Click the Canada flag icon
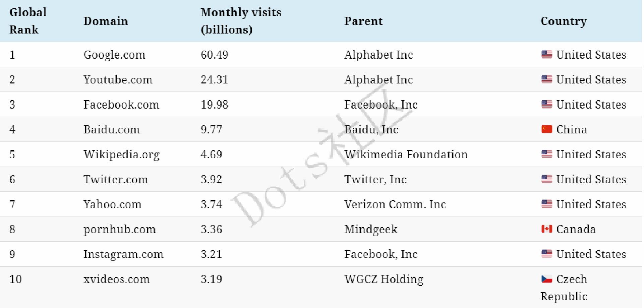The image size is (644, 308). pos(546,229)
